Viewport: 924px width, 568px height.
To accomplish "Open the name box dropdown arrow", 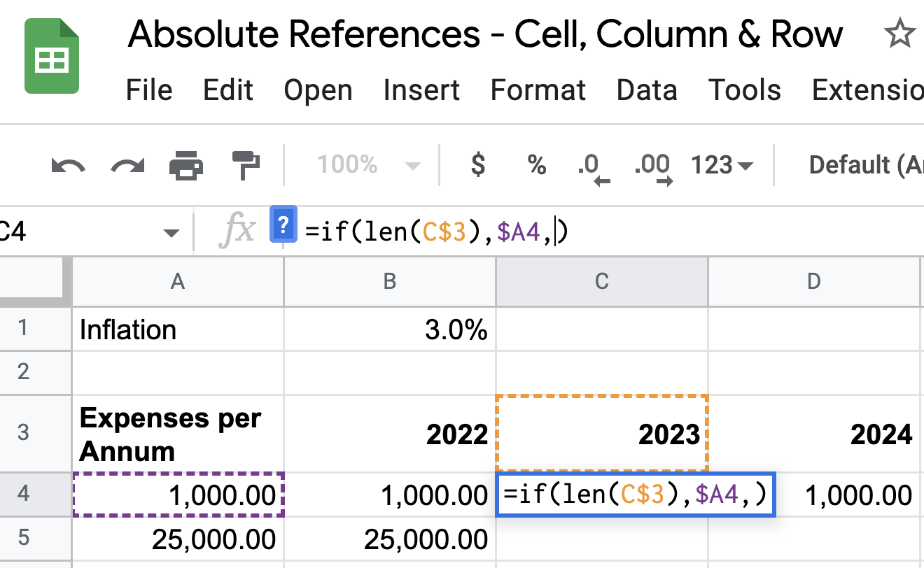I will [x=170, y=231].
